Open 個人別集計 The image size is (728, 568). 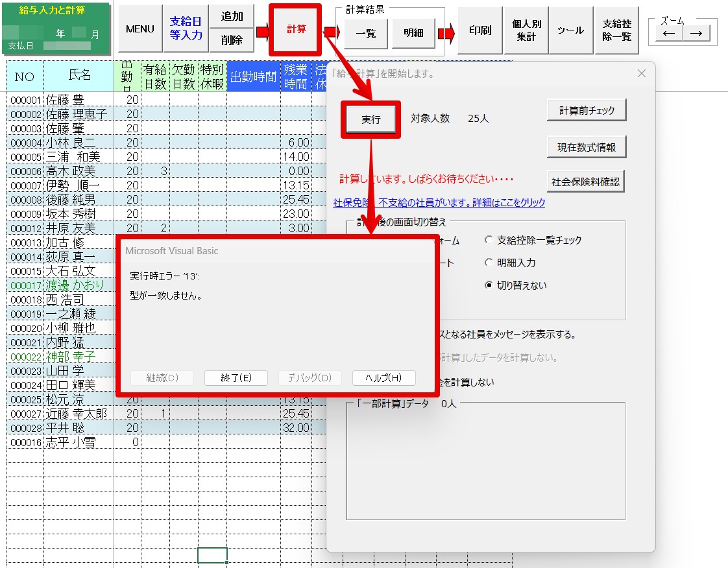(x=526, y=30)
